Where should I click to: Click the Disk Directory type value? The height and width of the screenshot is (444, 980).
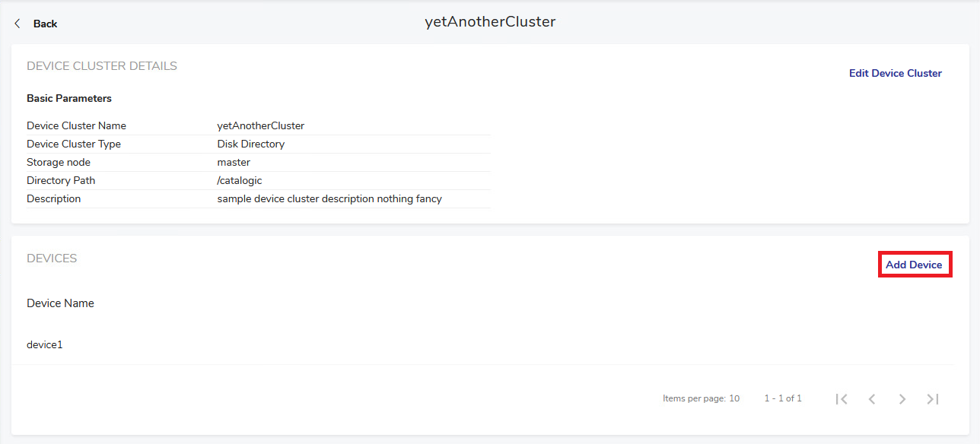[250, 144]
